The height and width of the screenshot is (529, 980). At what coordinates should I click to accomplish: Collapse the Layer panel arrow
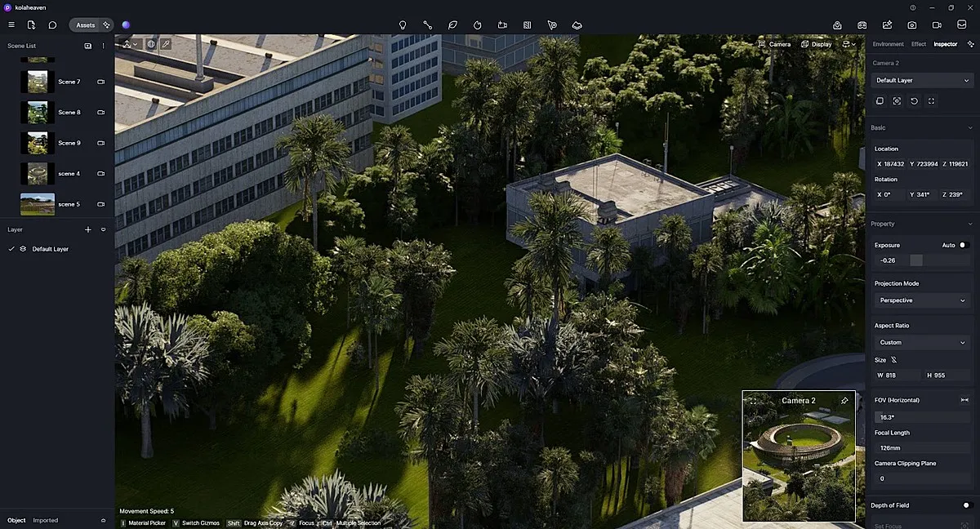click(103, 229)
